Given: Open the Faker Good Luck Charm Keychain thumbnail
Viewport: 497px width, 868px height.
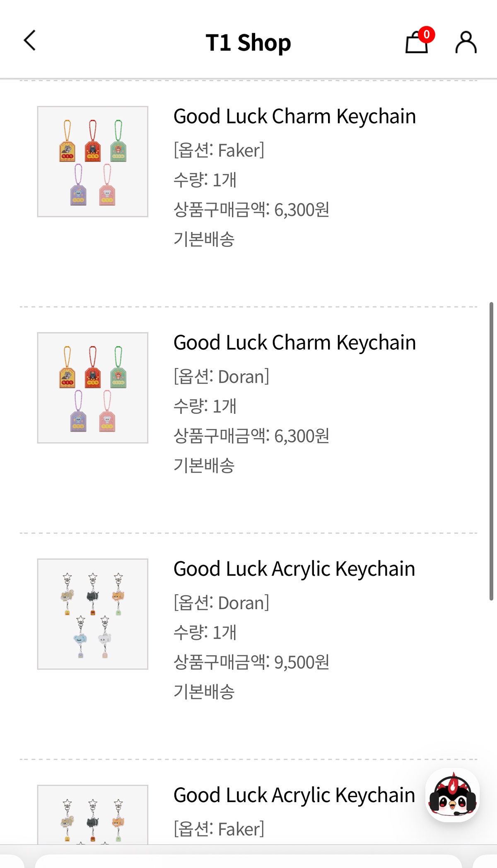Looking at the screenshot, I should click(93, 162).
